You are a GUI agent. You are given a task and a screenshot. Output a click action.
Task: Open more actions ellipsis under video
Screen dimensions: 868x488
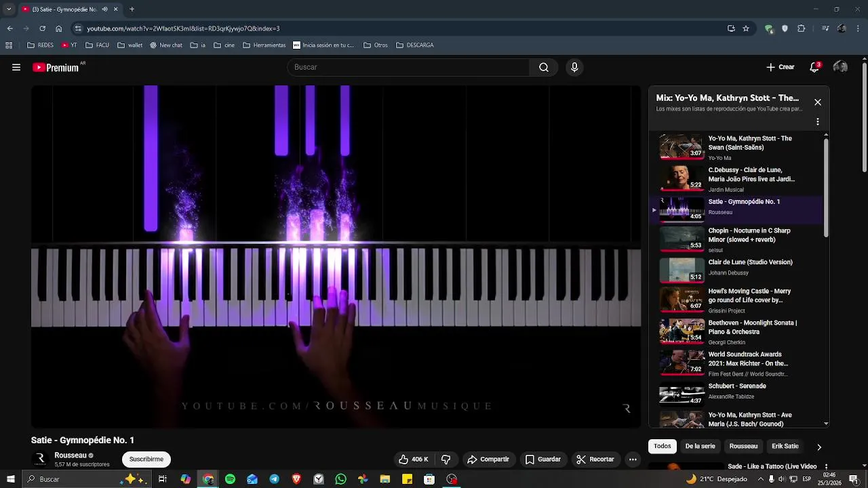pos(633,460)
